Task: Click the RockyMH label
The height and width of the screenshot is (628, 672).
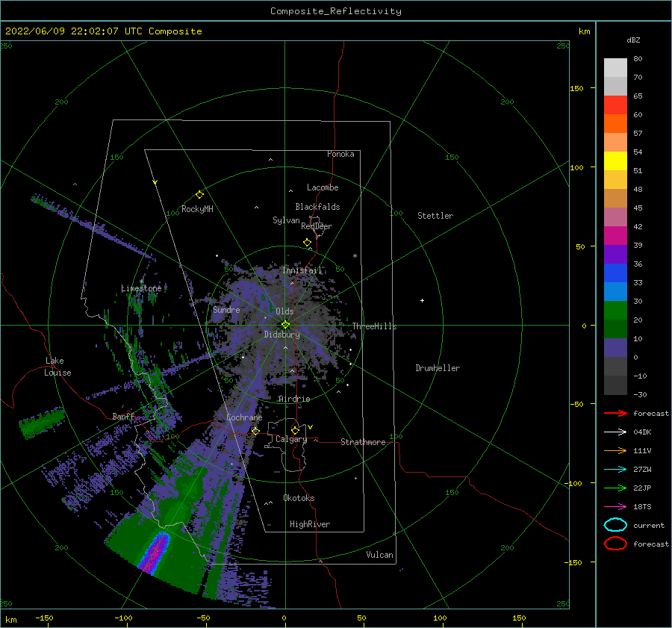Action: pyautogui.click(x=197, y=209)
